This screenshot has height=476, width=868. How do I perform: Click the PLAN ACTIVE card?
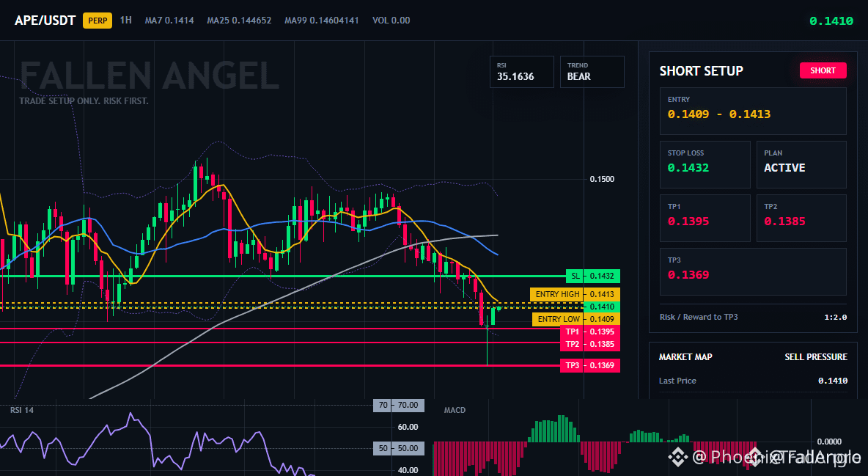(801, 164)
